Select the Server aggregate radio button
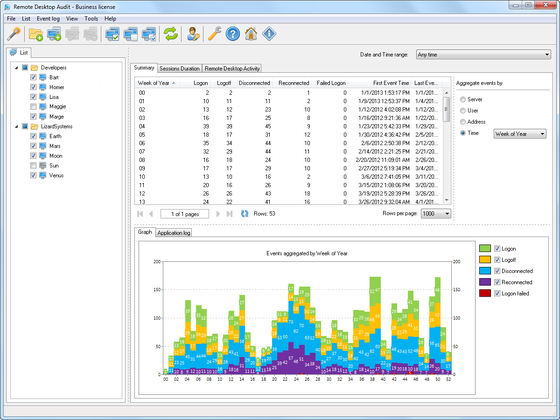Image resolution: width=560 pixels, height=420 pixels. [463, 99]
